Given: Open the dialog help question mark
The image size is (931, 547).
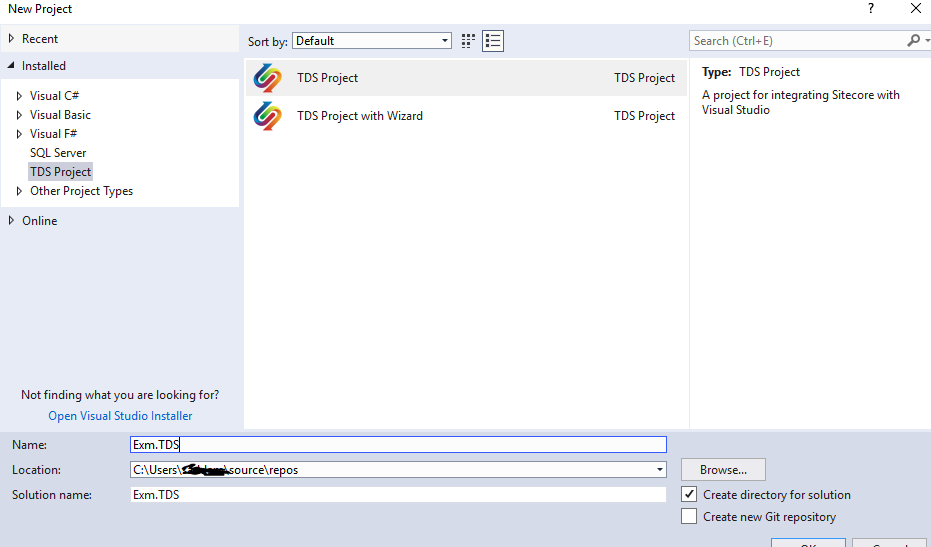Looking at the screenshot, I should [x=871, y=8].
